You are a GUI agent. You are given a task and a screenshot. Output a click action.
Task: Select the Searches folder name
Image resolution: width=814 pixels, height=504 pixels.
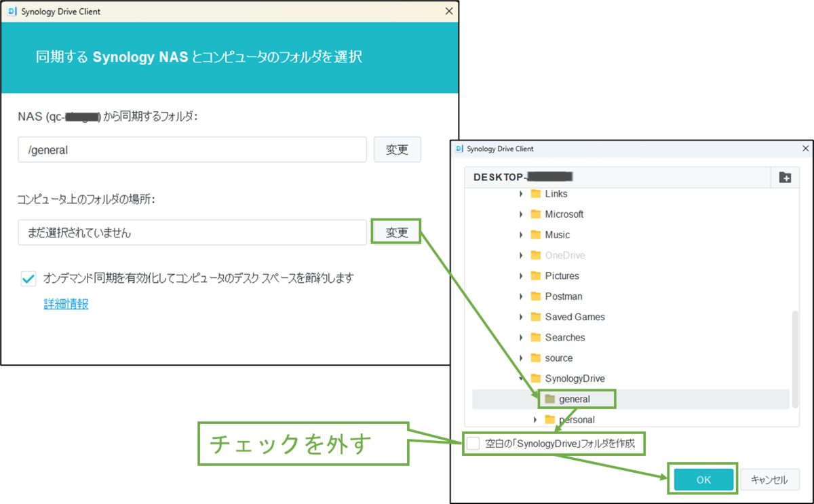pos(565,337)
